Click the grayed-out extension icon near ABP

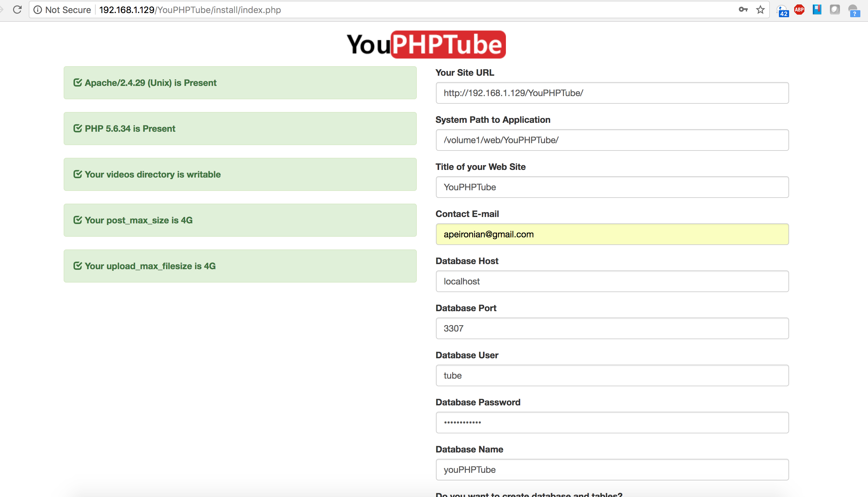(835, 10)
